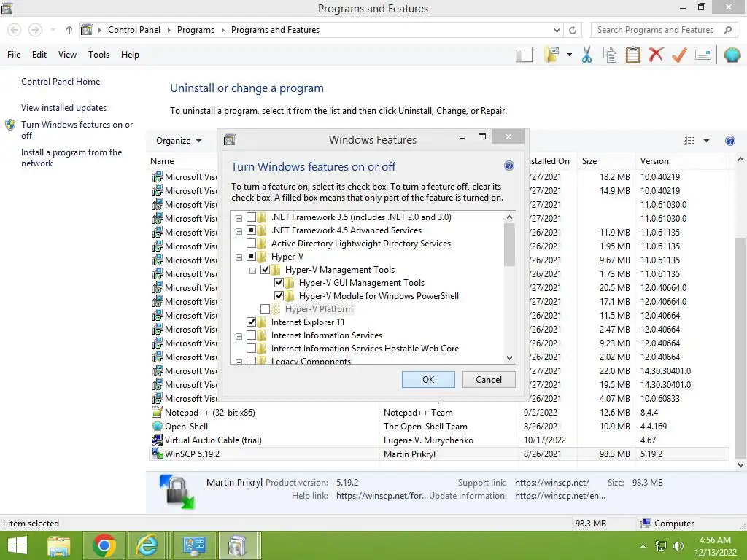Image resolution: width=747 pixels, height=560 pixels.
Task: Click the Paste clipboard toolbar icon
Action: (632, 55)
